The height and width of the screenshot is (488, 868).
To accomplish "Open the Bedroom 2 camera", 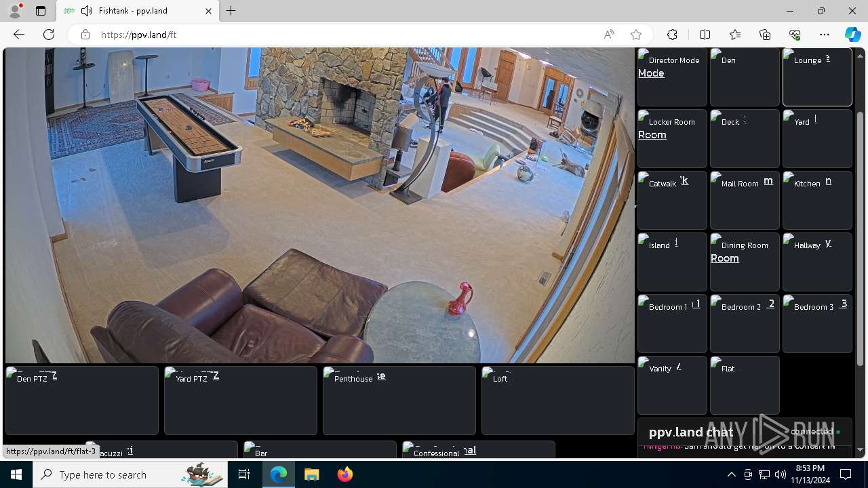I will [745, 323].
